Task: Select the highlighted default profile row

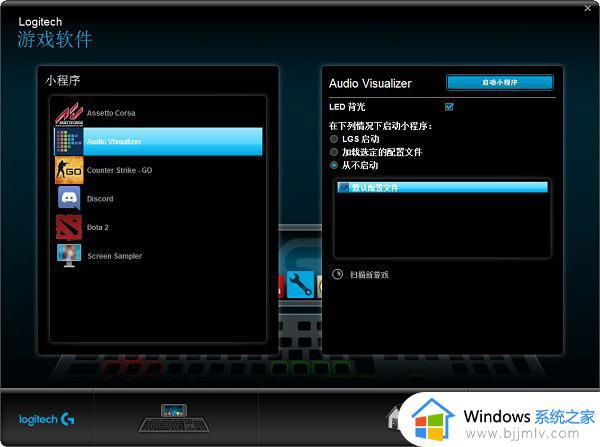Action: point(442,187)
